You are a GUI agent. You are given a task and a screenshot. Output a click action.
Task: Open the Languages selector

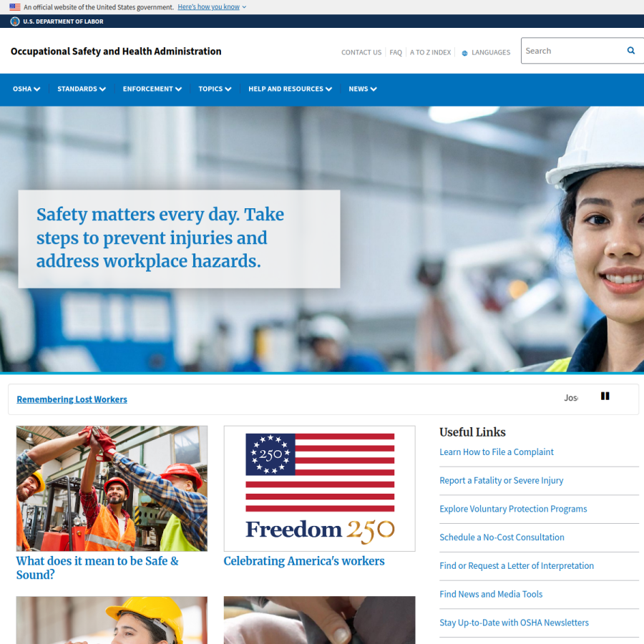(487, 52)
